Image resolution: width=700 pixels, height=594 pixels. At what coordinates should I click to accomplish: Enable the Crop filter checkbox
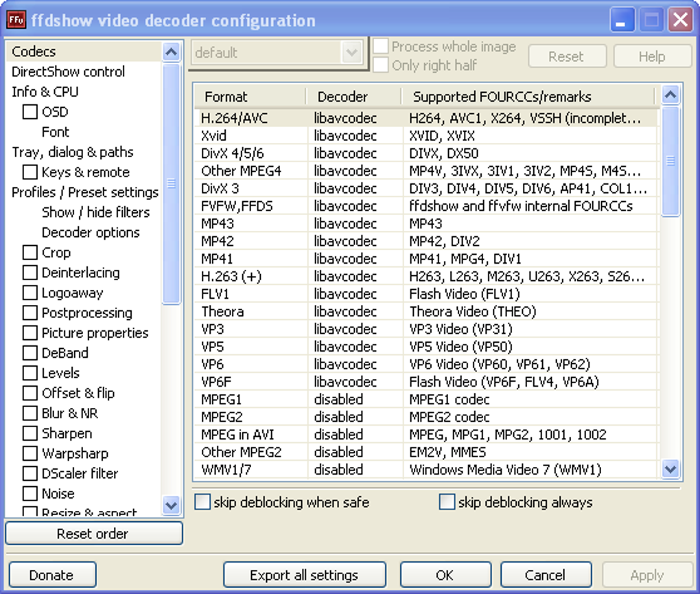(30, 252)
